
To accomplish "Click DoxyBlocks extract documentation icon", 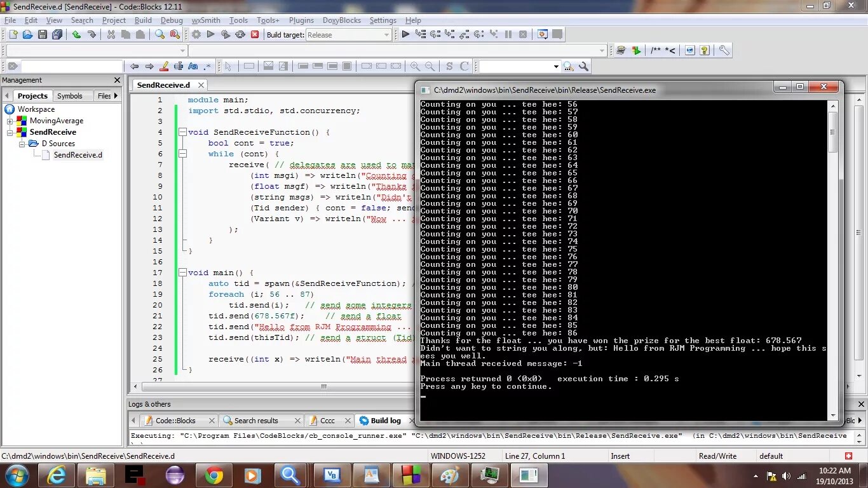I will [x=636, y=50].
